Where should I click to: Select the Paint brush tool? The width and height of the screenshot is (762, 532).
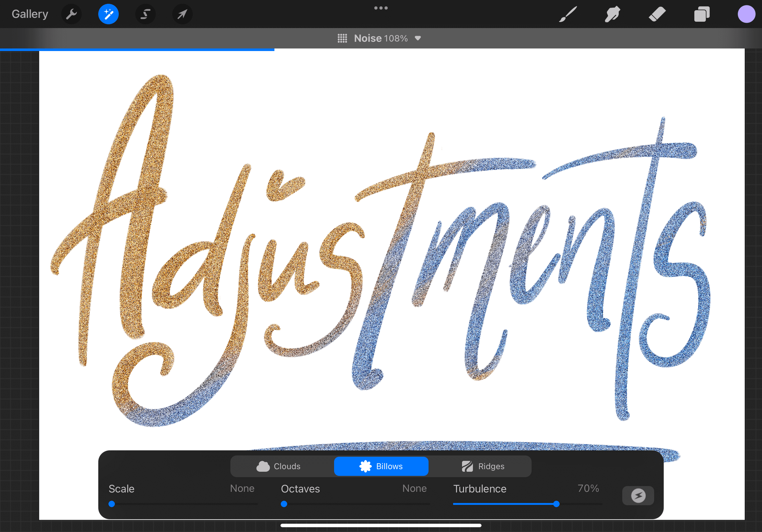click(568, 14)
